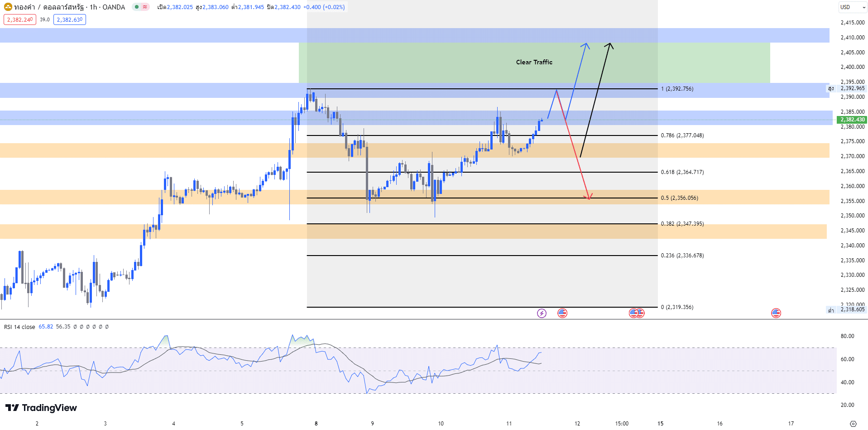Click the close value 2,382.430 in header
868x430 pixels.
click(x=288, y=7)
